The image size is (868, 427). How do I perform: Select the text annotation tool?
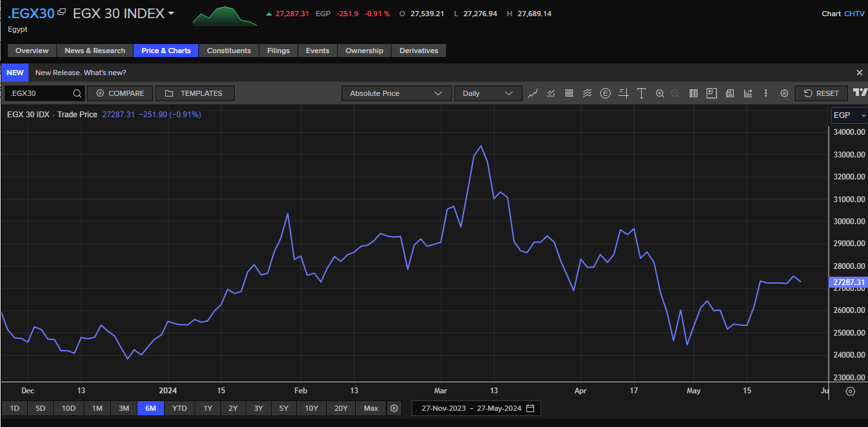[641, 93]
